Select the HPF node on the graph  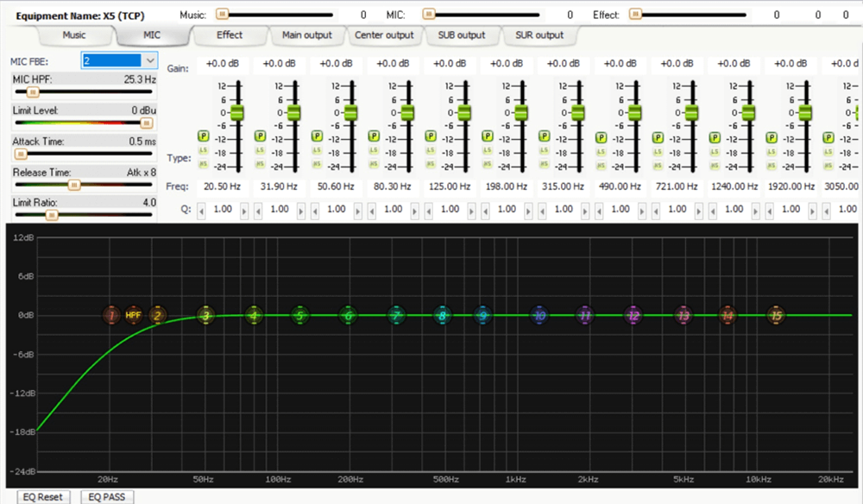133,315
